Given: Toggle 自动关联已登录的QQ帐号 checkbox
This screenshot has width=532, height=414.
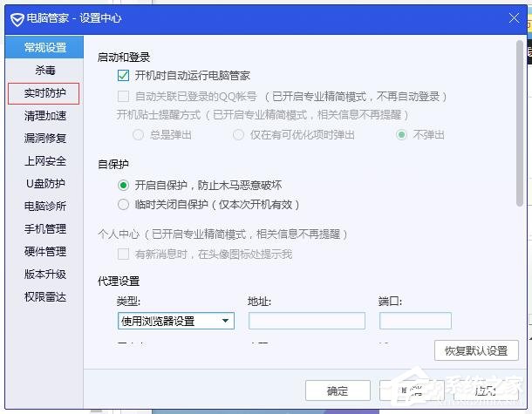Looking at the screenshot, I should (x=123, y=96).
